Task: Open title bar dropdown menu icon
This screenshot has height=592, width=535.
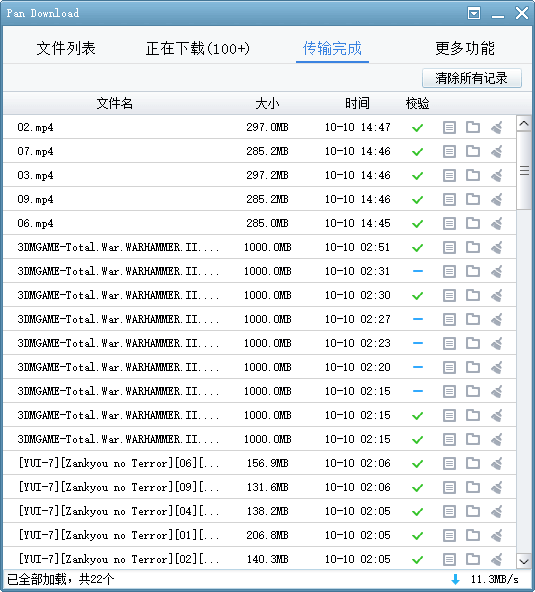Action: pos(474,14)
